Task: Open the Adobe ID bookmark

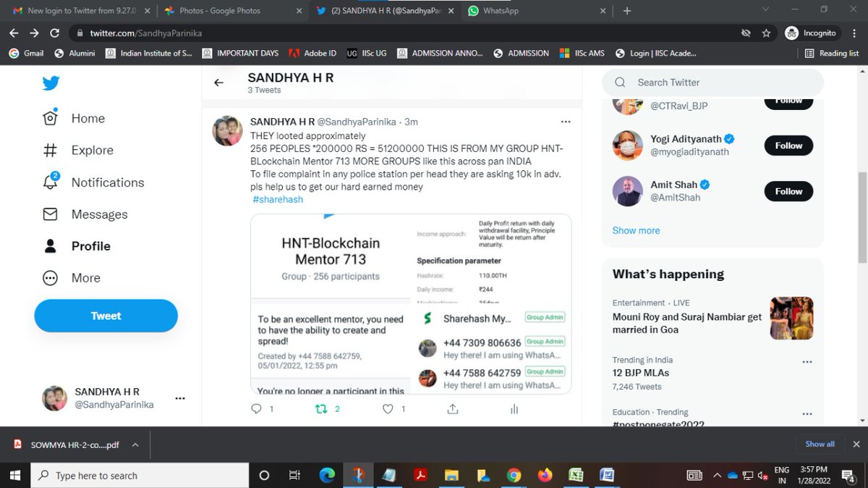Action: 313,54
